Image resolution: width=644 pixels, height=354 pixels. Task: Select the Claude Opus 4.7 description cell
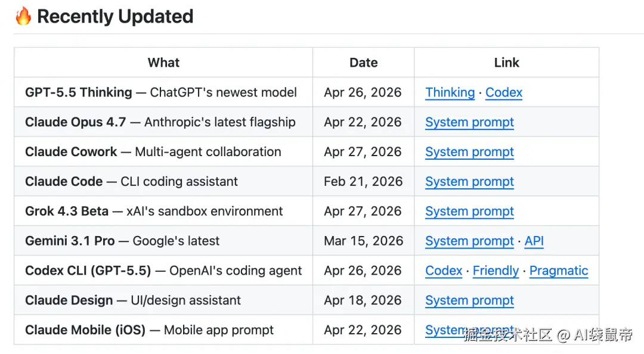163,122
